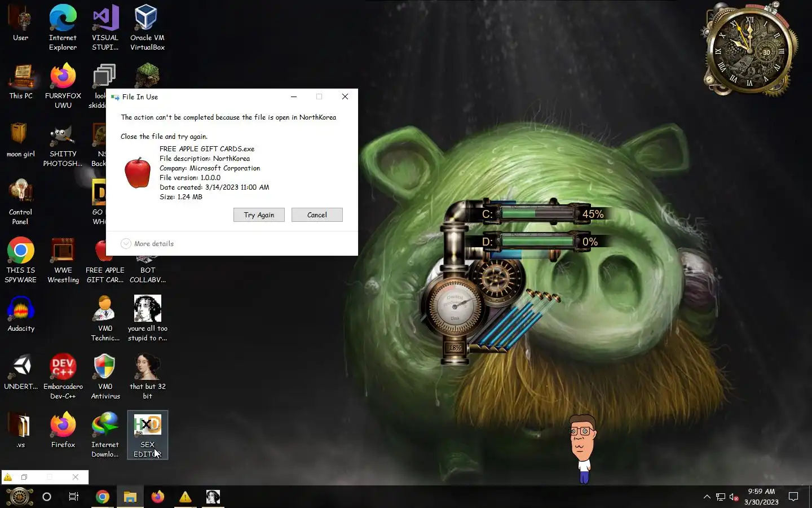Open WWE Wrestling desktop icon
The width and height of the screenshot is (812, 508).
(x=63, y=260)
